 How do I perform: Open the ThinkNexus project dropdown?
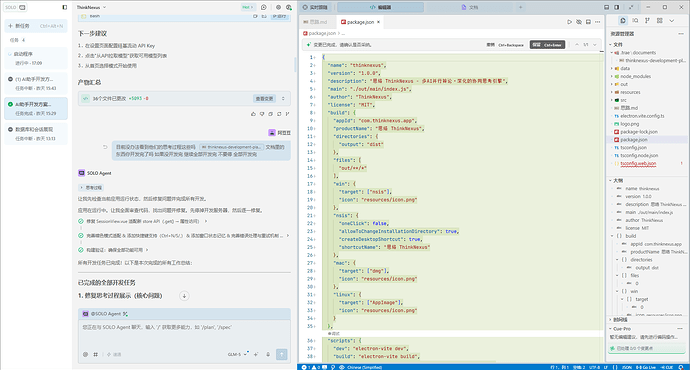[91, 7]
